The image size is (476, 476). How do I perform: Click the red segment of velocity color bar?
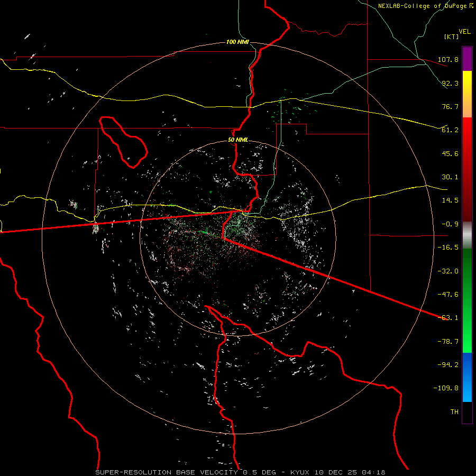(467, 169)
